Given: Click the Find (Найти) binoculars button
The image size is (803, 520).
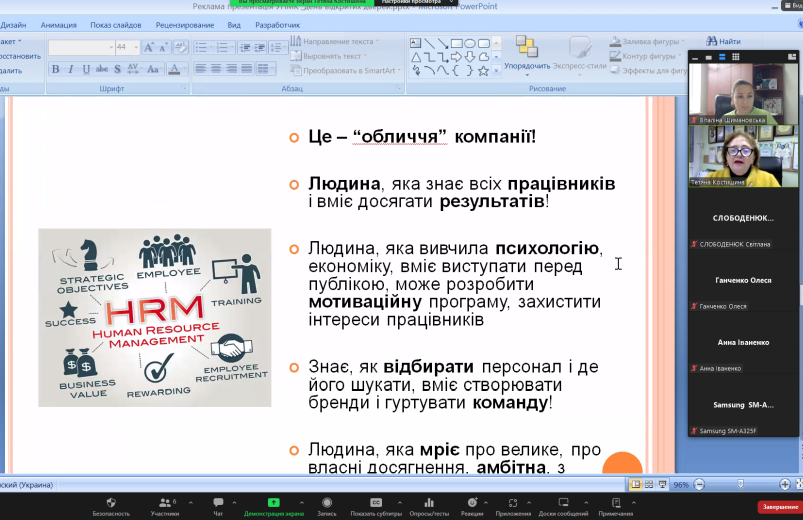Looking at the screenshot, I should pos(723,41).
